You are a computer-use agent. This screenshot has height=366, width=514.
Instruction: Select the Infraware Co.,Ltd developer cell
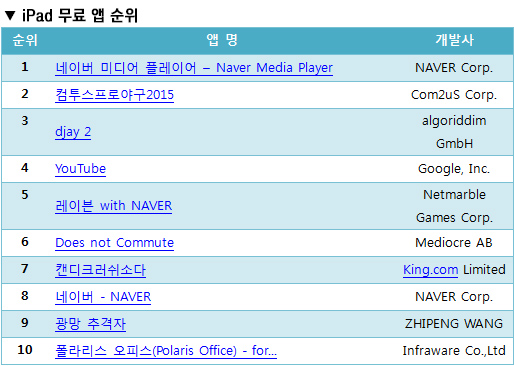tap(454, 351)
